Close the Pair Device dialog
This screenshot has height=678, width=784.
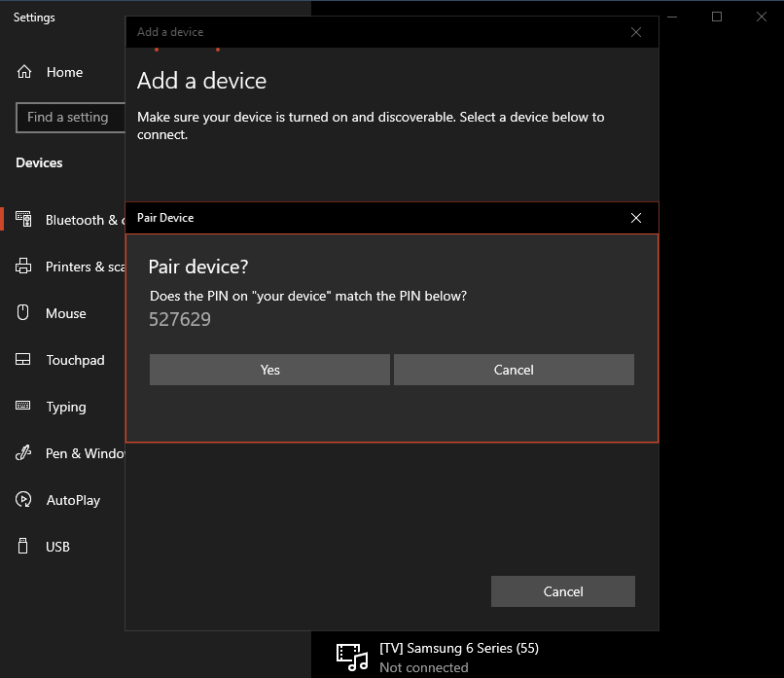(x=636, y=217)
